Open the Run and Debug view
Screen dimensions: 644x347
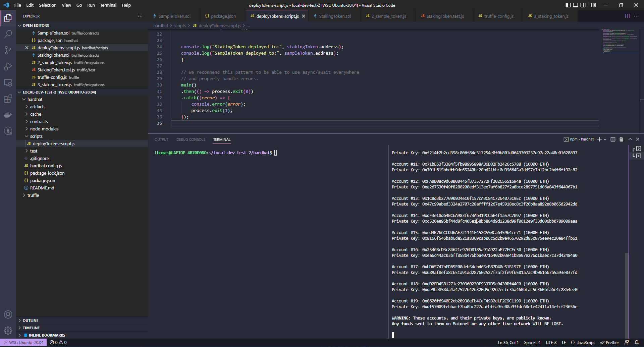pyautogui.click(x=8, y=66)
